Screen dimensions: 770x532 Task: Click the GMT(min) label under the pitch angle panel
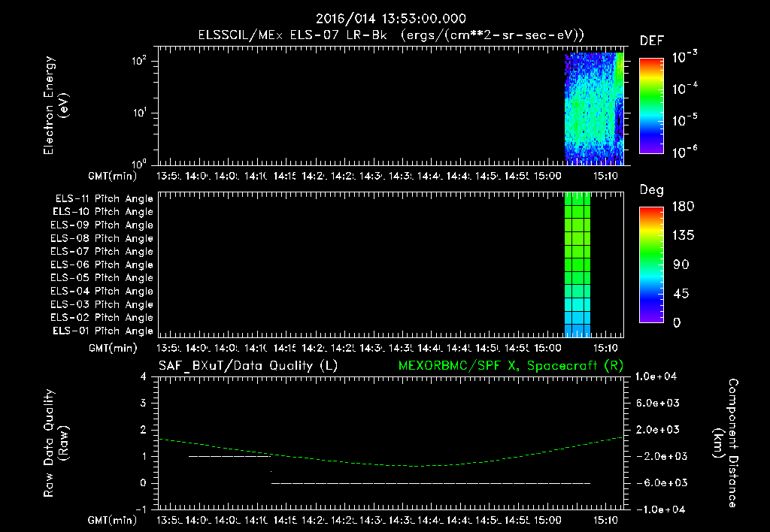click(x=113, y=349)
